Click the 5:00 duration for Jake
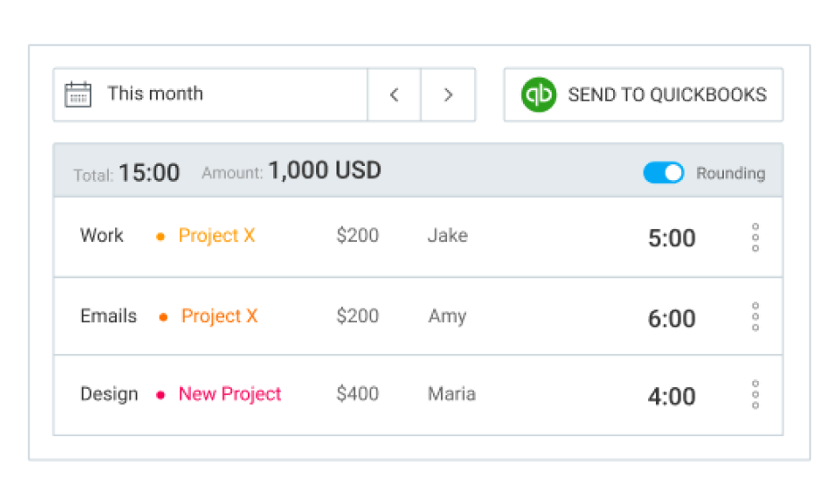Viewport: 839px width, 504px height. [671, 238]
